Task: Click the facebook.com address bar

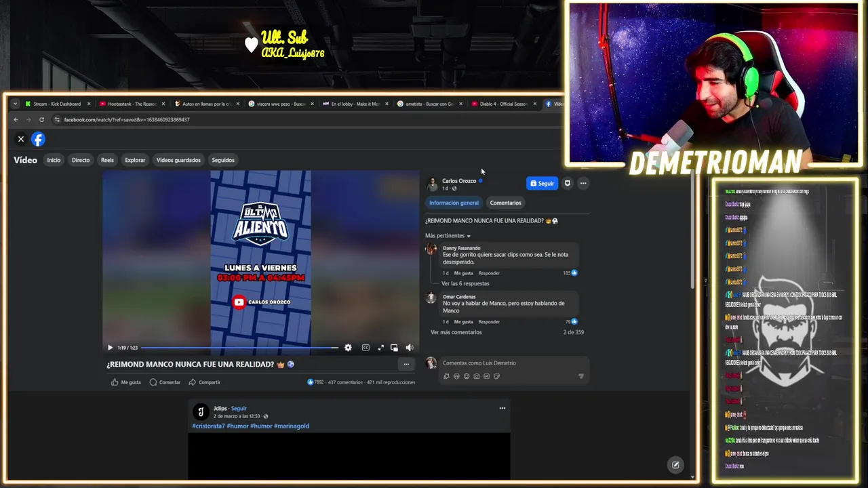Action: click(x=305, y=120)
